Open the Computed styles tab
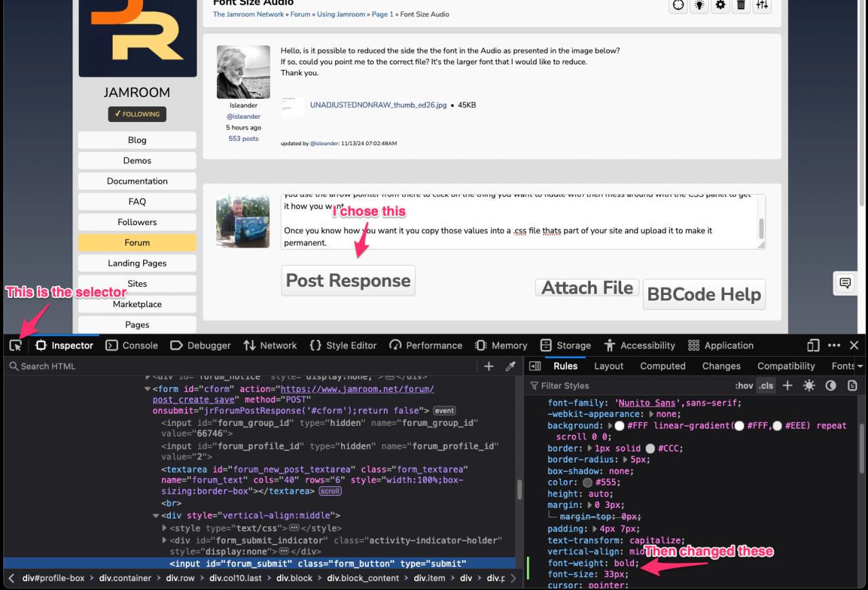The height and width of the screenshot is (590, 868). (663, 366)
